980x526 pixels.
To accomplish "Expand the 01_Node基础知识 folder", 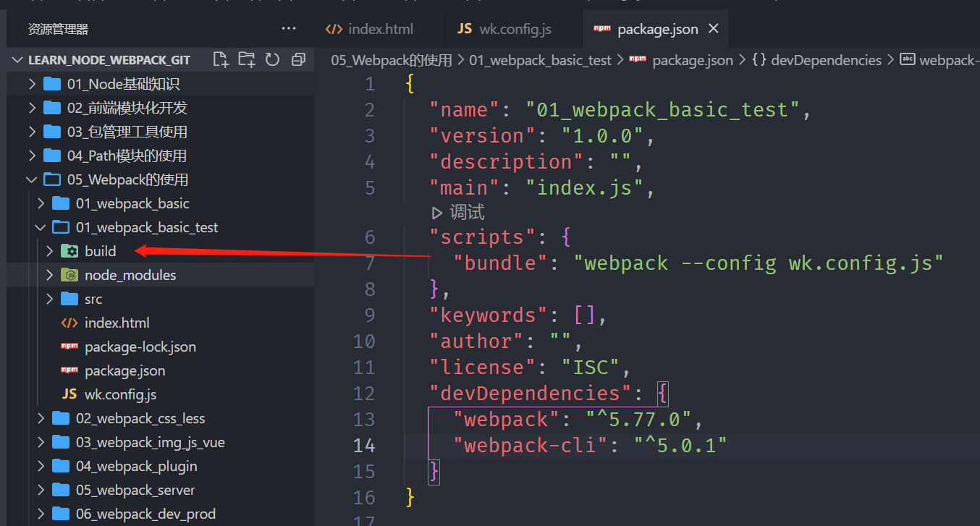I will pyautogui.click(x=32, y=84).
